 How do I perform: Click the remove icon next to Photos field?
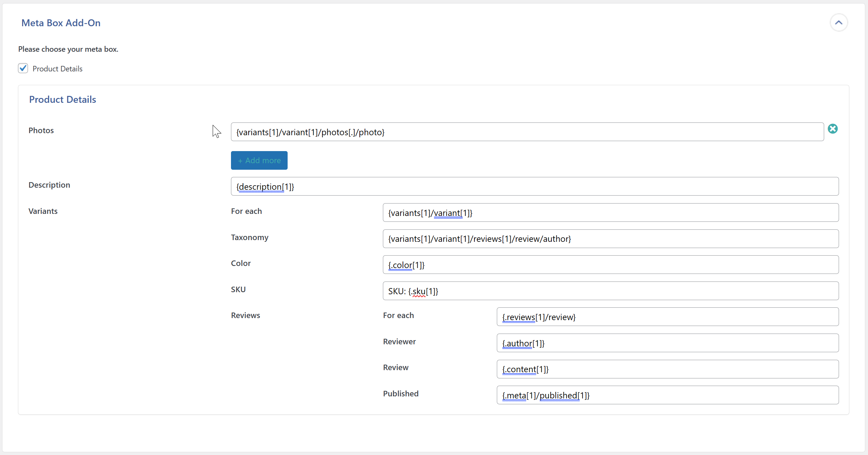click(x=833, y=129)
